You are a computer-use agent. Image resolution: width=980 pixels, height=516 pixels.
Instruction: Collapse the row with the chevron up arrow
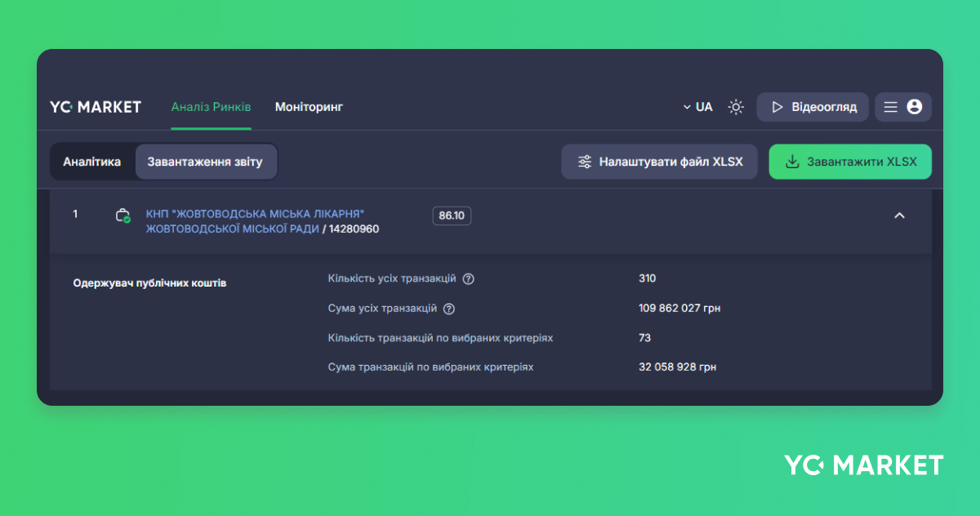(899, 216)
